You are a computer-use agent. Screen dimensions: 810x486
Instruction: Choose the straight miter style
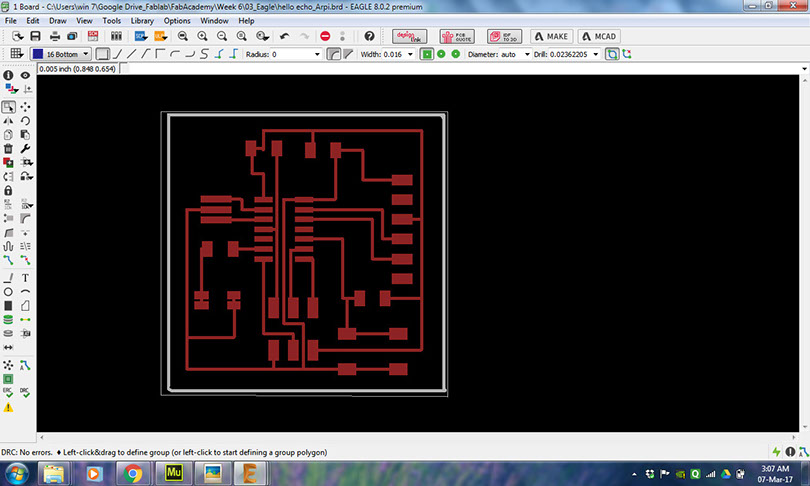349,54
